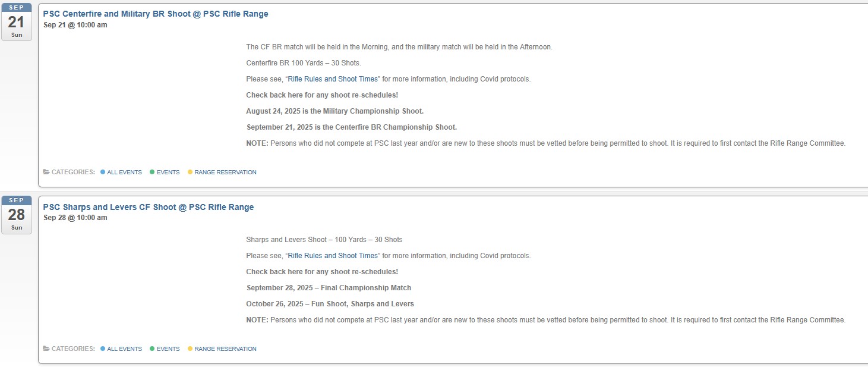
Task: Open Rifle Rules and Shoot Times in Sep 21 event
Action: [x=333, y=79]
